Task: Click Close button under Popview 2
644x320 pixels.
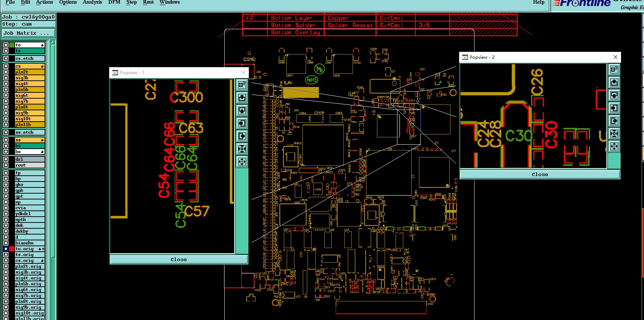Action: [540, 174]
